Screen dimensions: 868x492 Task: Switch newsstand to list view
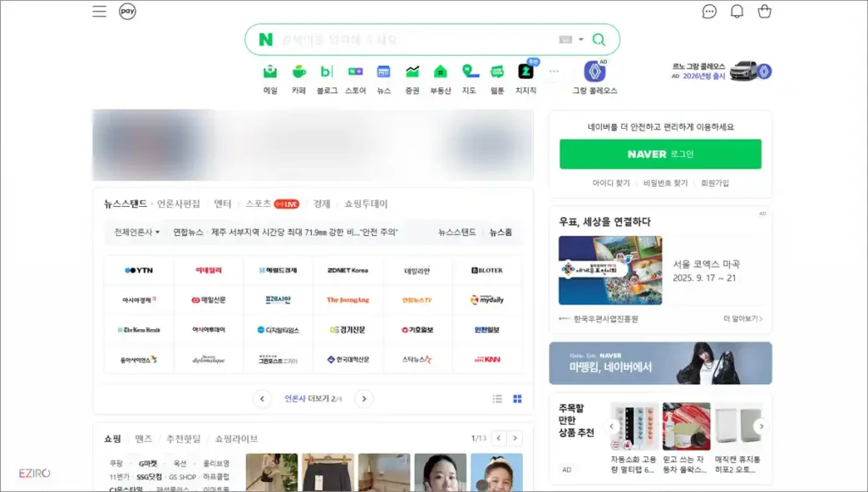497,399
